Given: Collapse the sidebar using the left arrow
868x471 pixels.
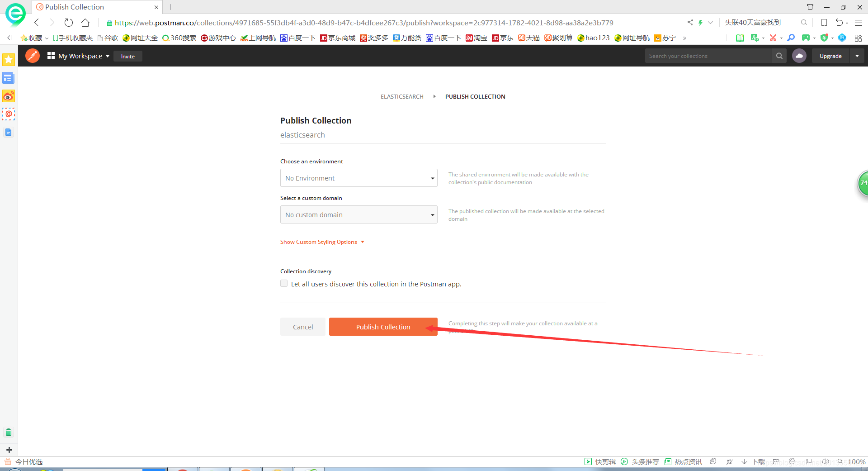Looking at the screenshot, I should pos(9,38).
